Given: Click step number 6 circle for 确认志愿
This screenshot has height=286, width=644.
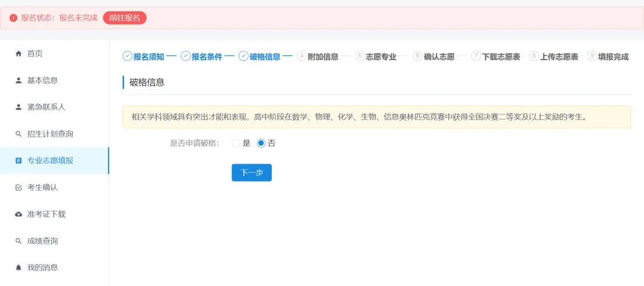Looking at the screenshot, I should [x=418, y=56].
